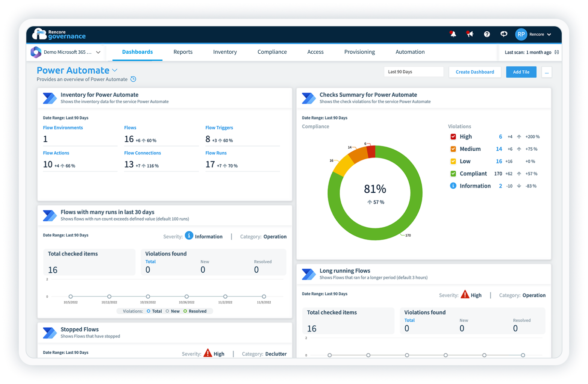Click the scan refresh icon beside Last scan
The height and width of the screenshot is (384, 588).
[x=557, y=52]
